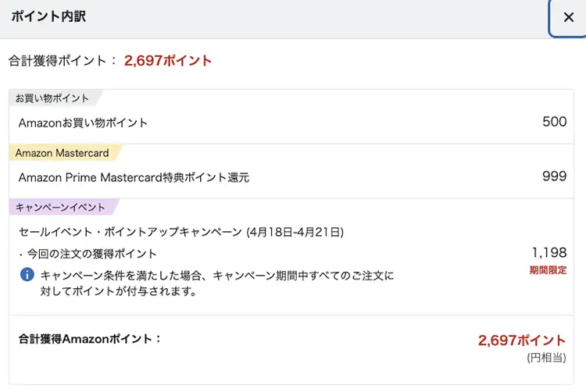
Task: Click the 999 points value
Action: 554,176
